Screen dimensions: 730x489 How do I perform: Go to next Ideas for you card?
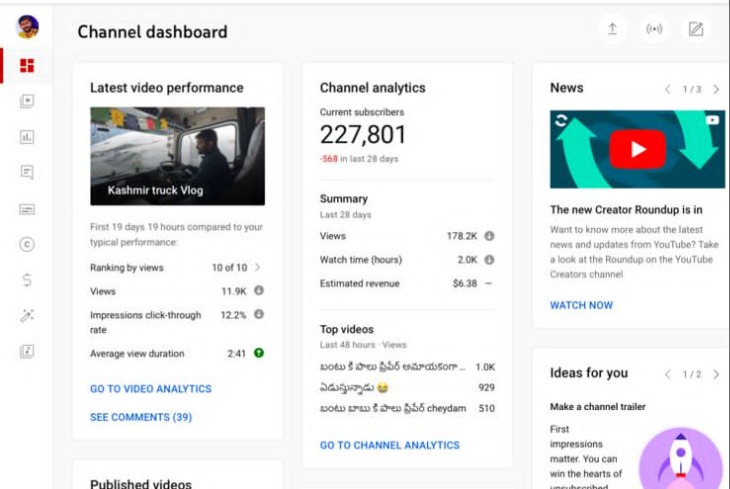coord(716,374)
